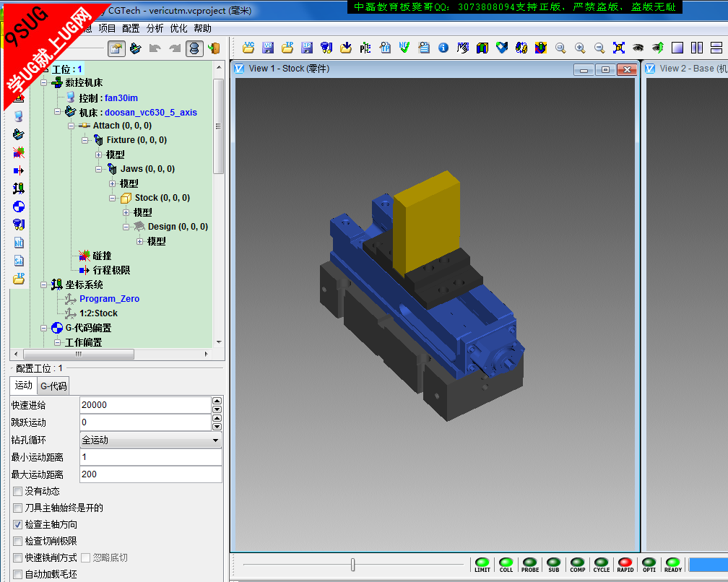
Task: Click the animation speed slider handle
Action: click(353, 565)
